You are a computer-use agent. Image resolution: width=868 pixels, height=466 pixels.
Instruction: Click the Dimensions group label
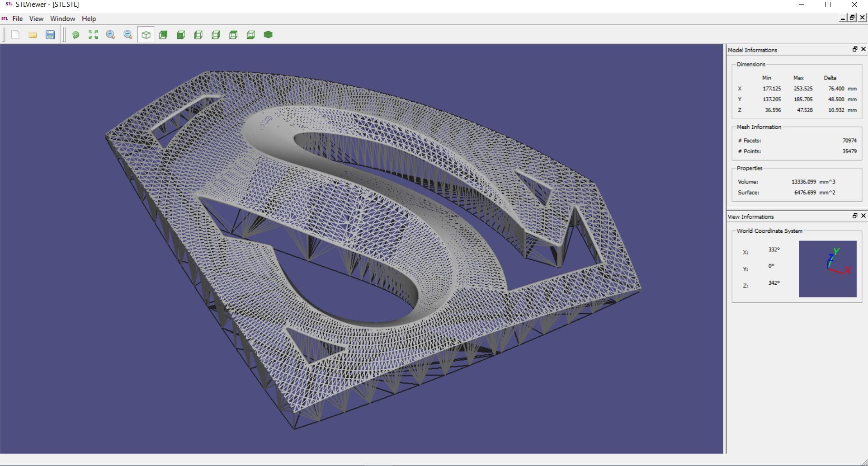tap(751, 64)
